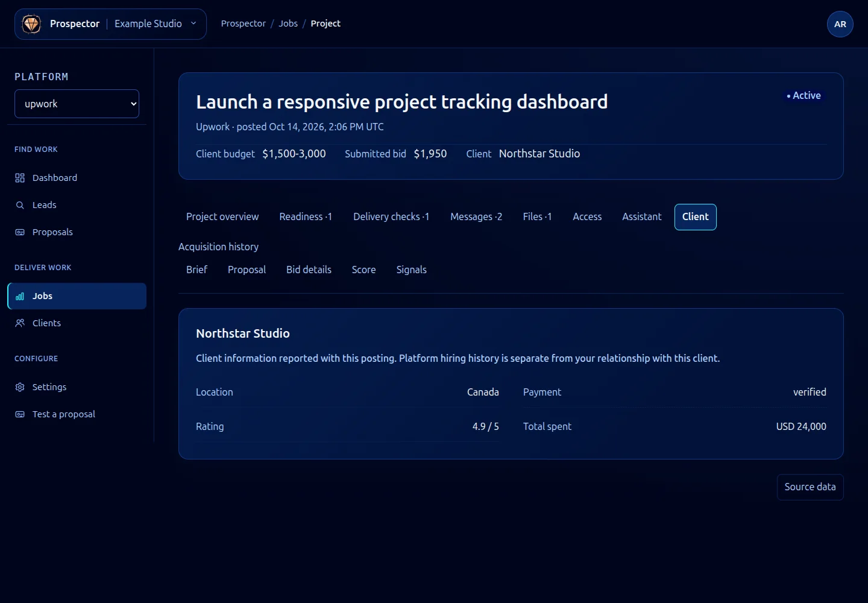Click the Source data button
868x603 pixels.
(810, 487)
